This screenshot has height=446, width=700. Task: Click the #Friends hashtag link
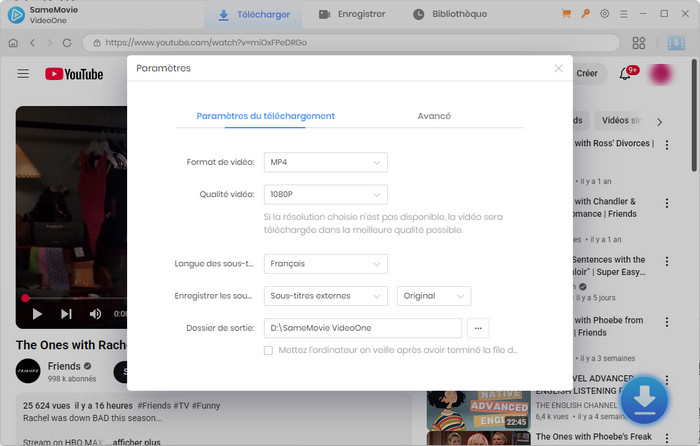154,406
